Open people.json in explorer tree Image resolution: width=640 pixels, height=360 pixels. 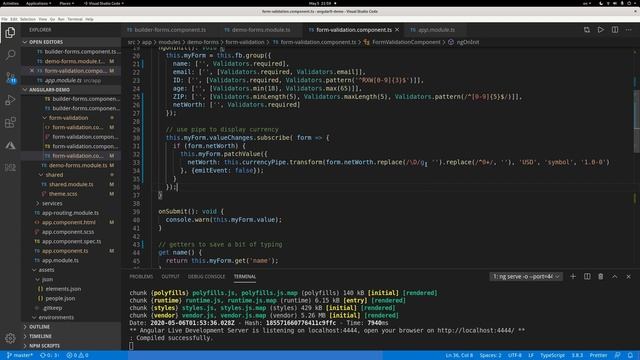click(60, 298)
